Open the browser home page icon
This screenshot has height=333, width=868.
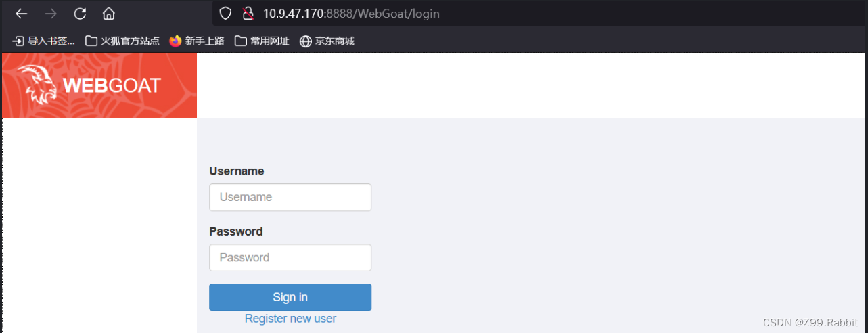[108, 14]
